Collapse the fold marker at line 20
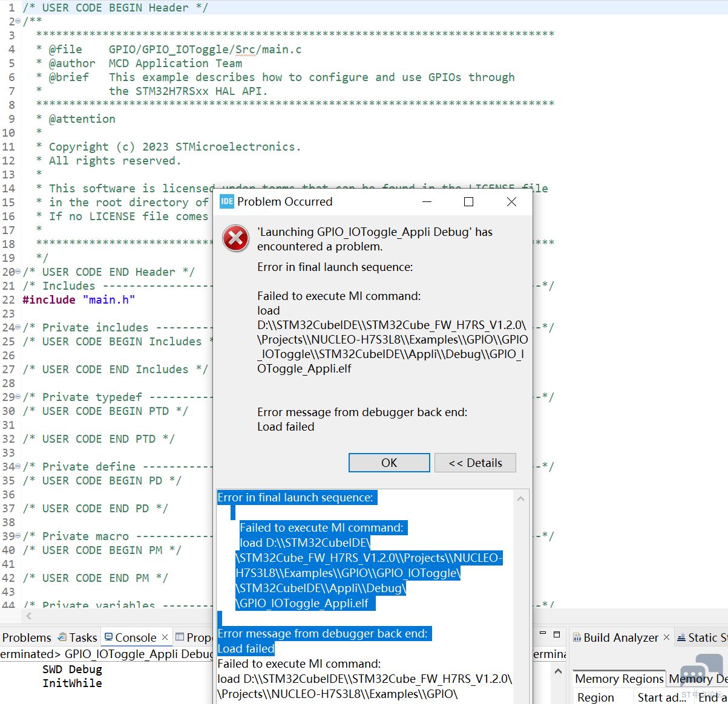728x704 pixels. click(18, 272)
